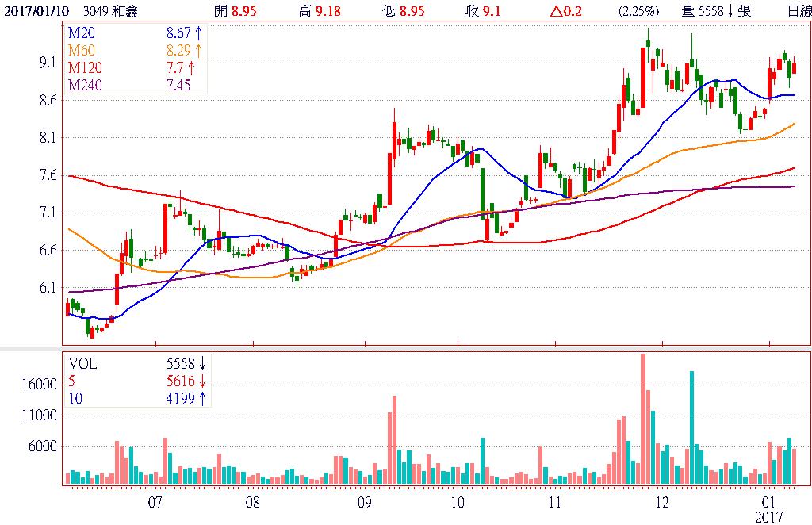
Task: Select the M60 orange legend entry
Action: (82, 51)
